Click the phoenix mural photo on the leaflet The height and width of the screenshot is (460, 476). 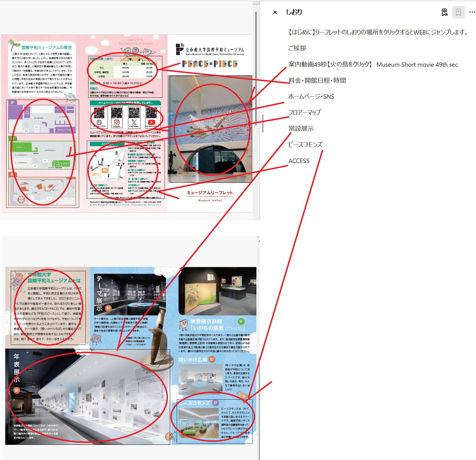tap(211, 129)
